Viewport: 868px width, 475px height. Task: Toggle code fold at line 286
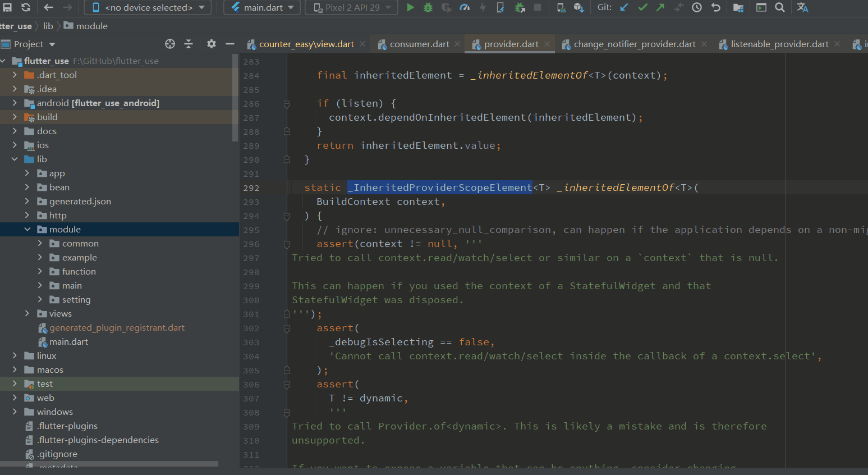(287, 103)
